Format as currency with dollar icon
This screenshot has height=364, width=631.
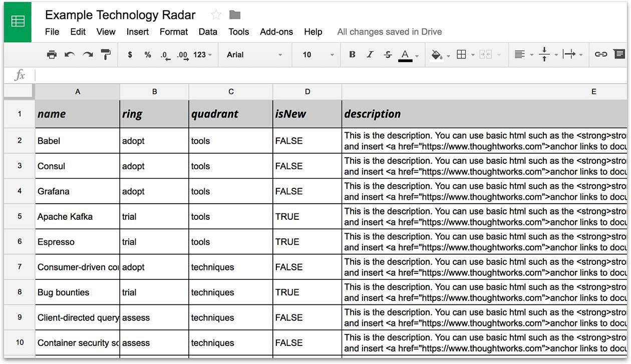[130, 55]
